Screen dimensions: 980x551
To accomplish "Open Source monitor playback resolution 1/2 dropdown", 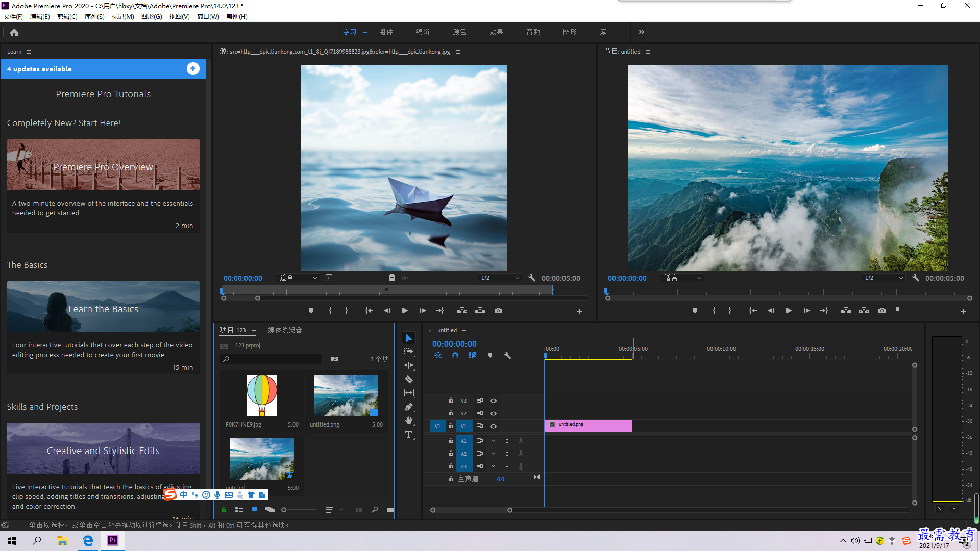I will coord(500,278).
